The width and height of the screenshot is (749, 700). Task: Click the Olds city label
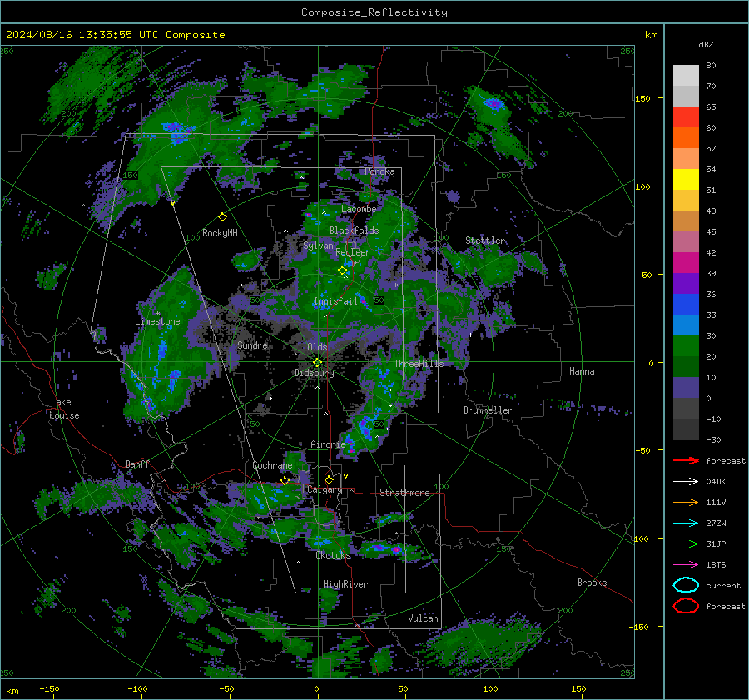pyautogui.click(x=317, y=347)
